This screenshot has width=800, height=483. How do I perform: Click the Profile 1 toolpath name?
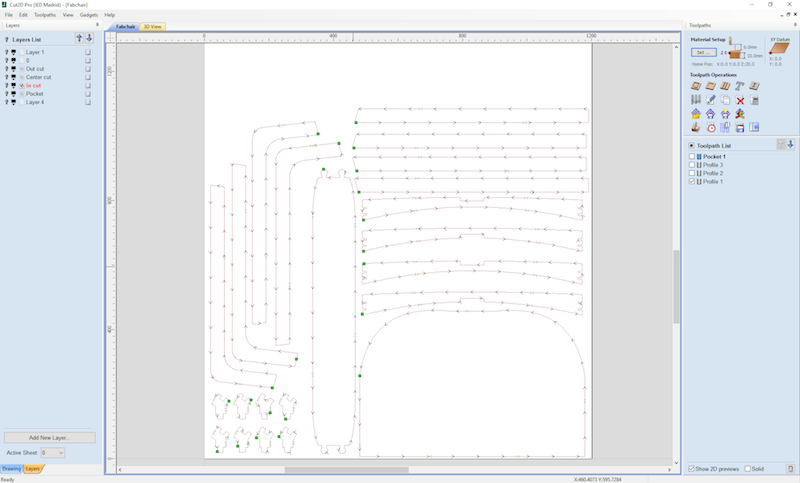coord(713,182)
